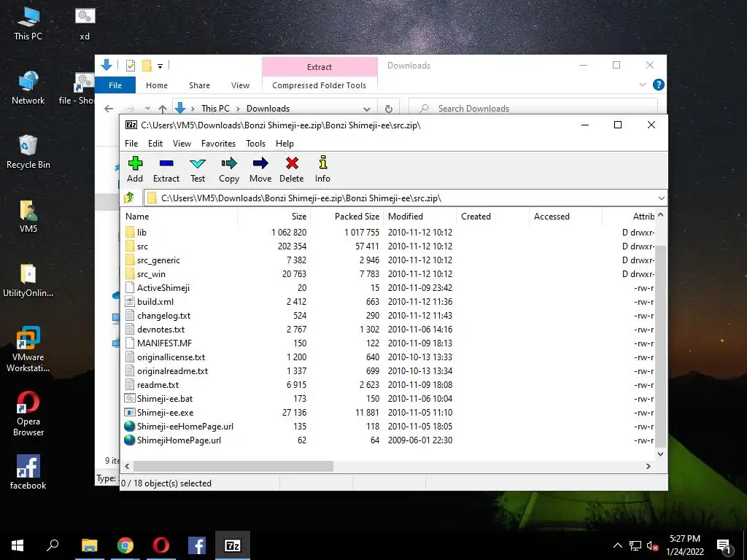
Task: Open VMware Workstation desktop shortcut
Action: pyautogui.click(x=28, y=349)
